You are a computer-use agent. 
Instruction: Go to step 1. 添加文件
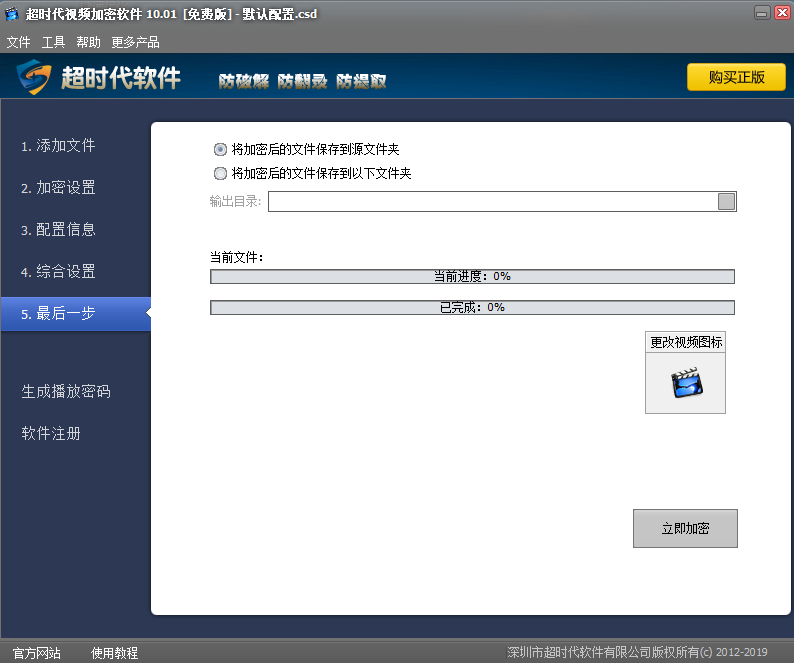[59, 146]
